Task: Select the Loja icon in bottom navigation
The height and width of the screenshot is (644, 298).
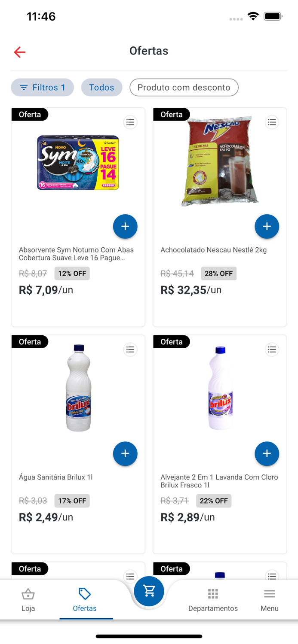Action: coord(28,599)
